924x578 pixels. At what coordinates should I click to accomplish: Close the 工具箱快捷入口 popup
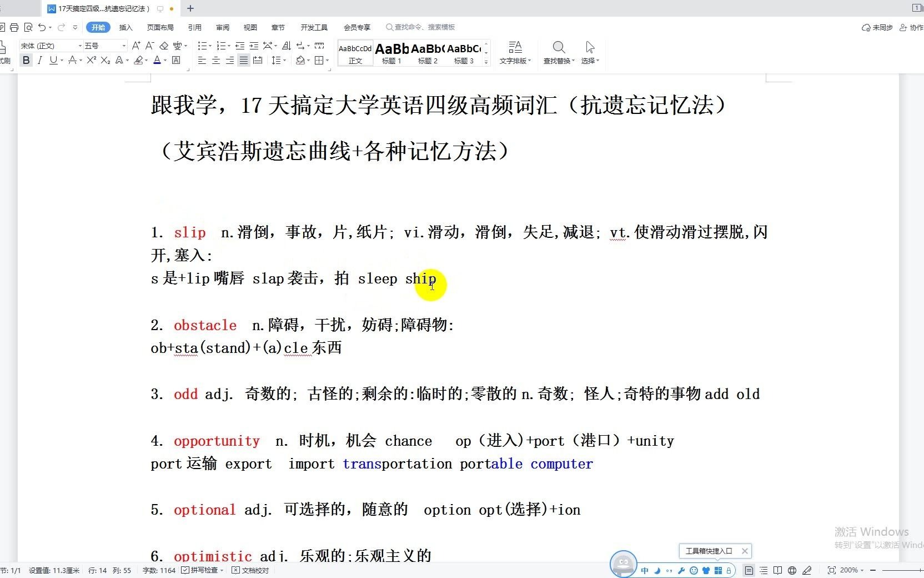[x=745, y=551]
